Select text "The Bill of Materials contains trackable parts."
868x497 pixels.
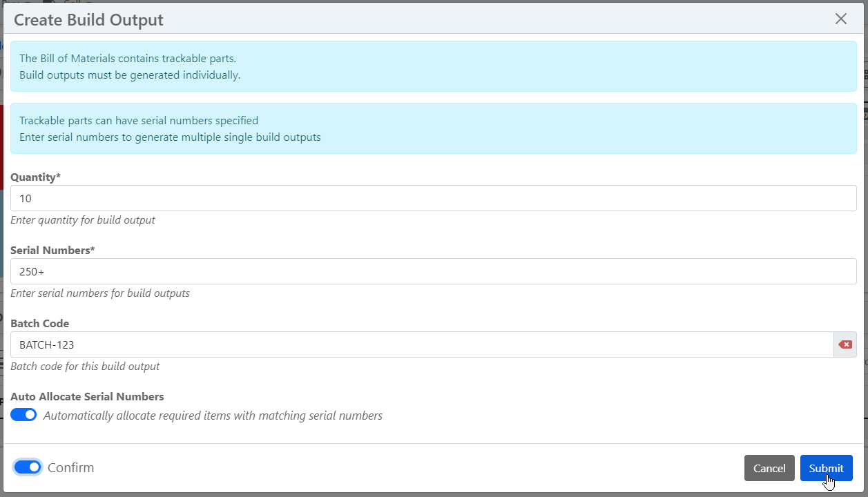tap(128, 59)
